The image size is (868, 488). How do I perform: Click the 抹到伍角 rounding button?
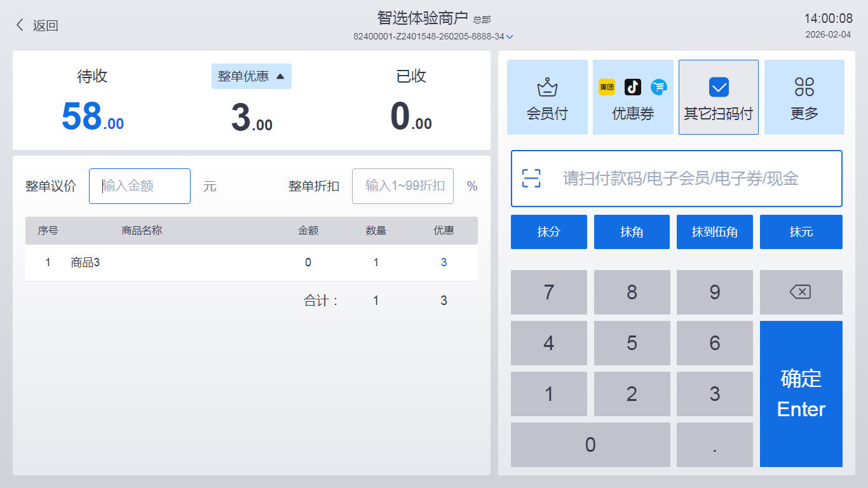pyautogui.click(x=715, y=232)
